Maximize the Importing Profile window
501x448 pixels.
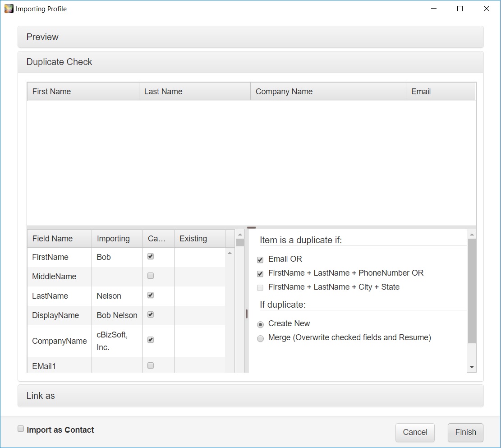pos(460,9)
